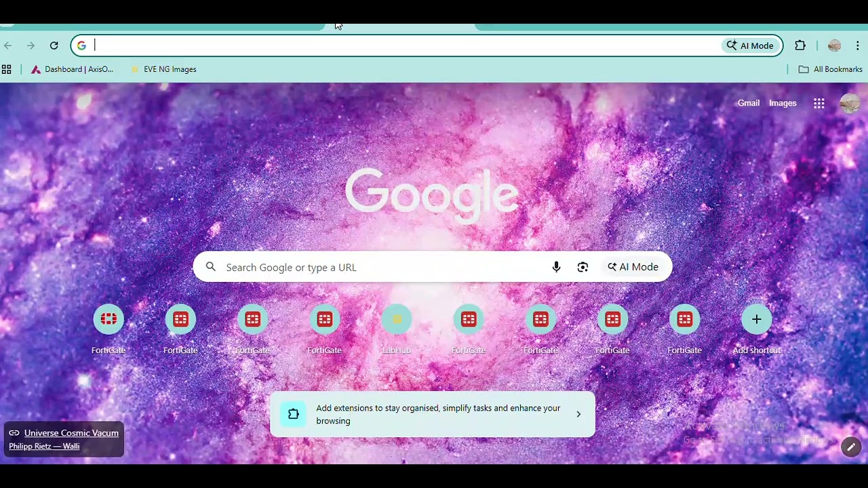Screen dimensions: 868x488
Task: Open the Gmail link
Action: coord(749,103)
